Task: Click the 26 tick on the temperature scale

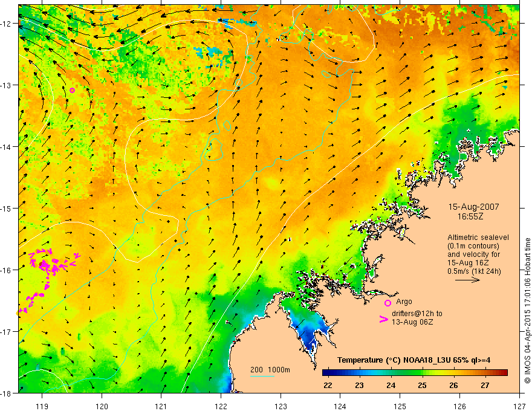Action: [453, 386]
